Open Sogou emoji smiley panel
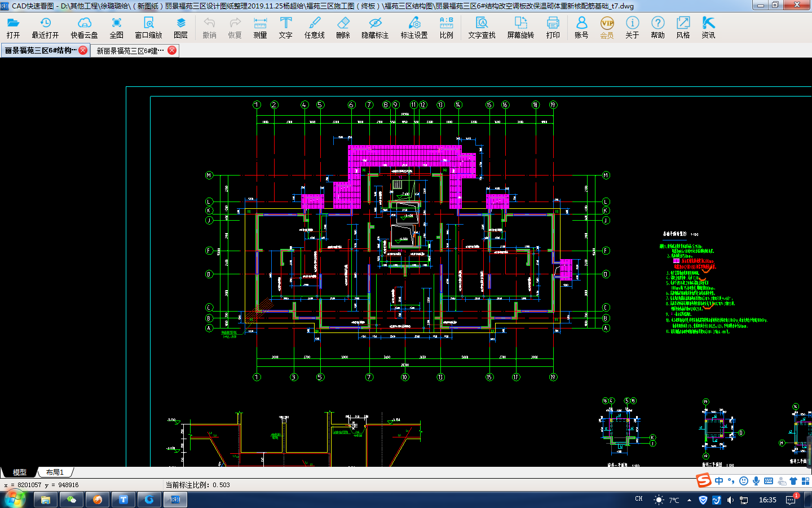Image resolution: width=812 pixels, height=508 pixels. [x=744, y=481]
